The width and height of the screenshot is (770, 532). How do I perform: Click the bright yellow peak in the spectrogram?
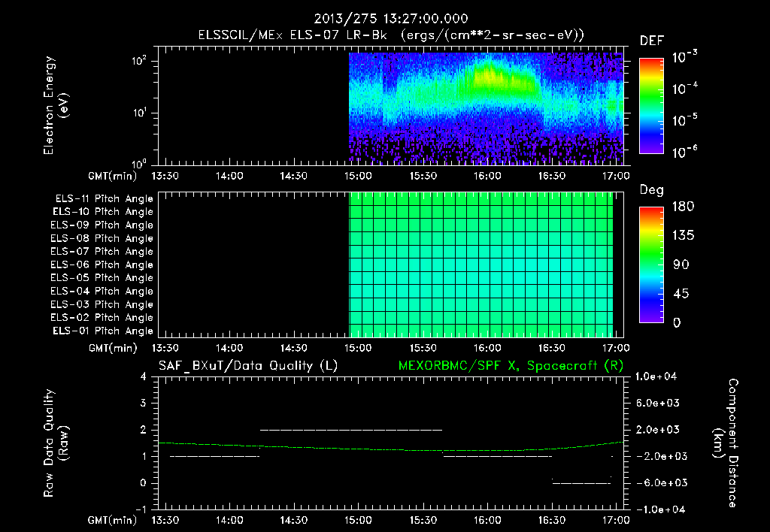tap(487, 76)
